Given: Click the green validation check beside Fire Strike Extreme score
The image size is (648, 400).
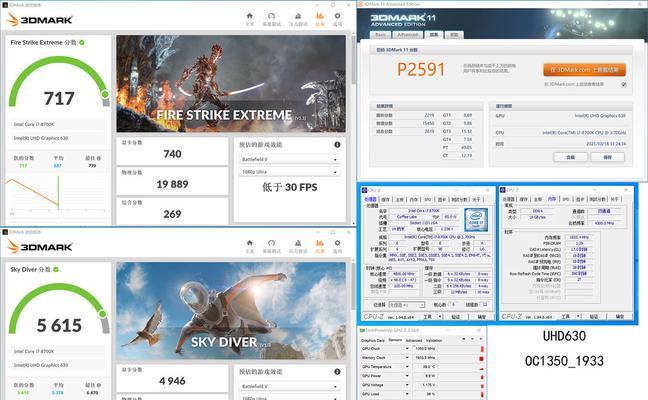Looking at the screenshot, I should (82, 43).
